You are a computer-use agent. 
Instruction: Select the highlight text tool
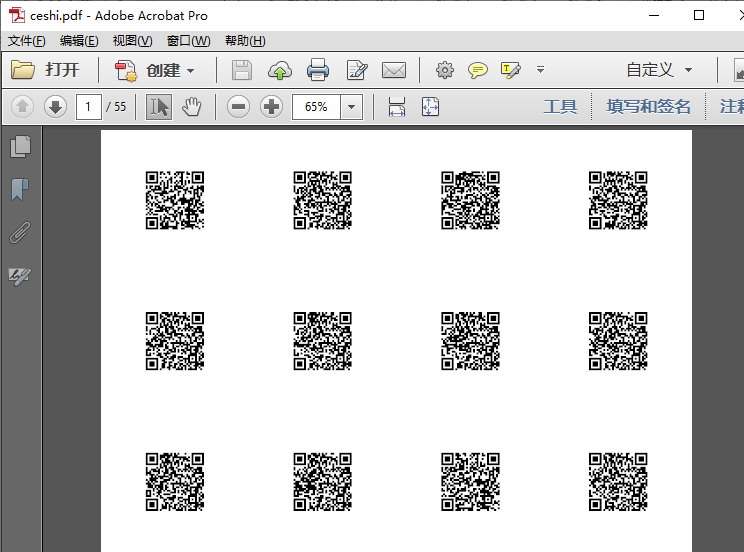pos(511,70)
